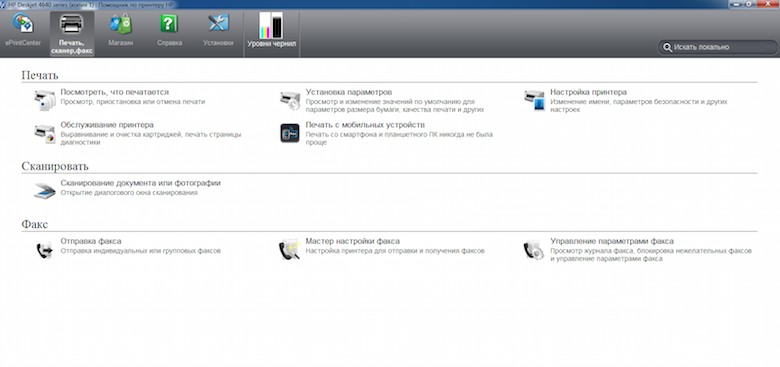Check Уровни чернил ink levels indicator
This screenshot has height=367, width=780.
pyautogui.click(x=272, y=31)
